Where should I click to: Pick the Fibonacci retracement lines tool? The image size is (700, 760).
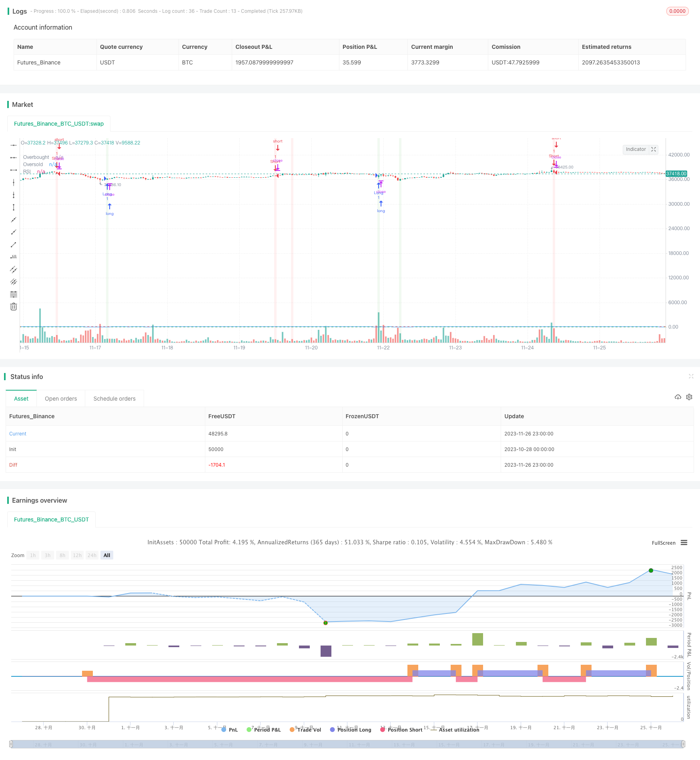(x=14, y=294)
